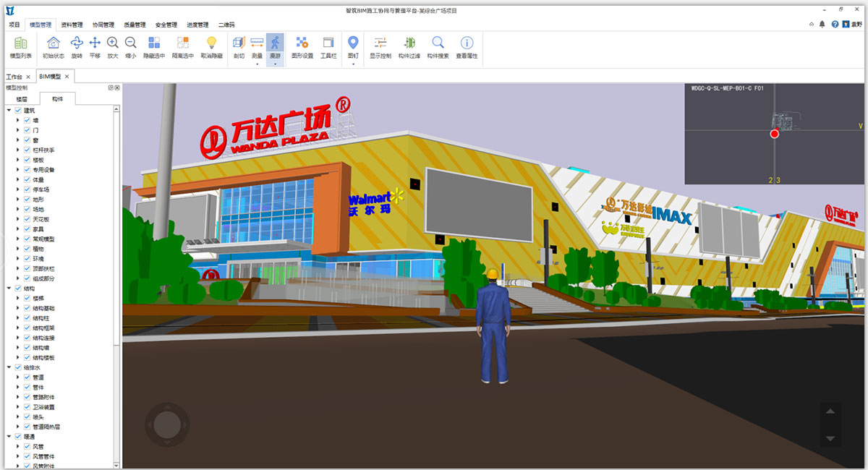Switch to 工作台 document tab
The height and width of the screenshot is (470, 868).
[x=14, y=77]
